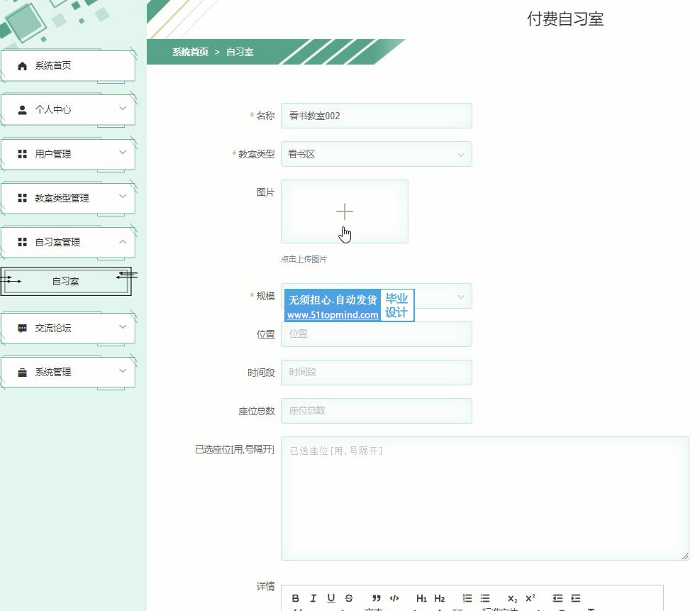Screen dimensions: 700x611
Task: Apply subscript formatting
Action: (512, 598)
